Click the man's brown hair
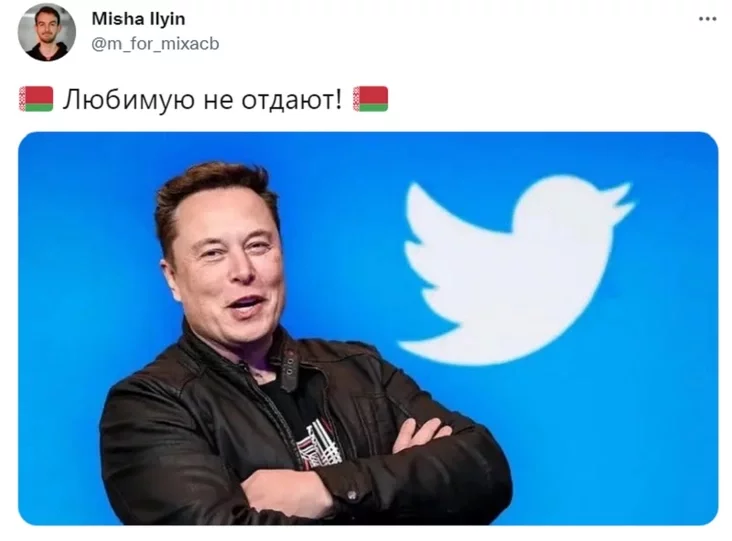The image size is (732, 541). pos(212,194)
